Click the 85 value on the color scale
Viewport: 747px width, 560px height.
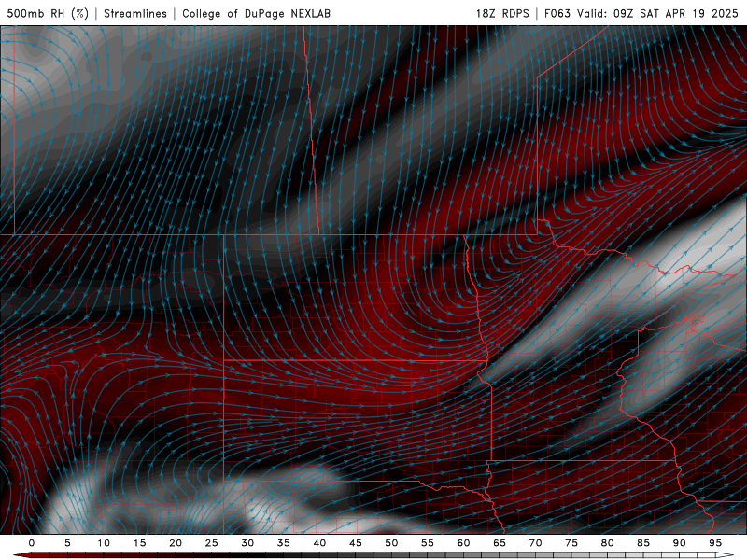tap(643, 543)
